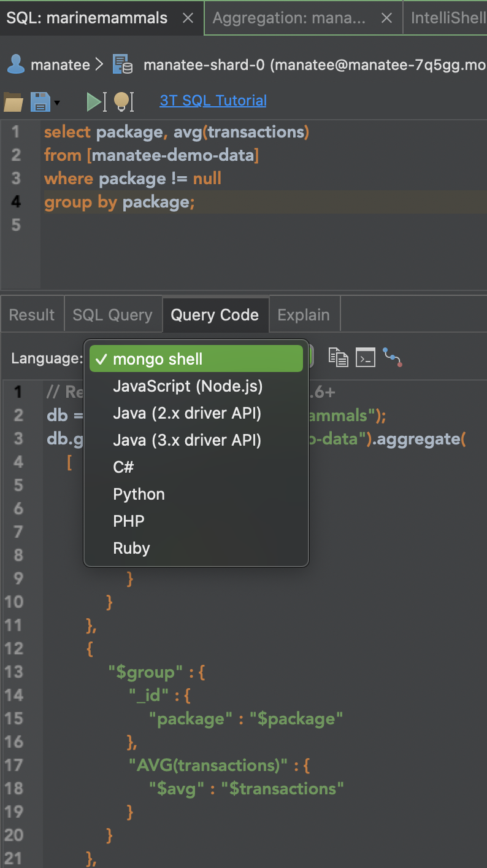Open query code in IntelliShell terminal icon

(x=366, y=357)
